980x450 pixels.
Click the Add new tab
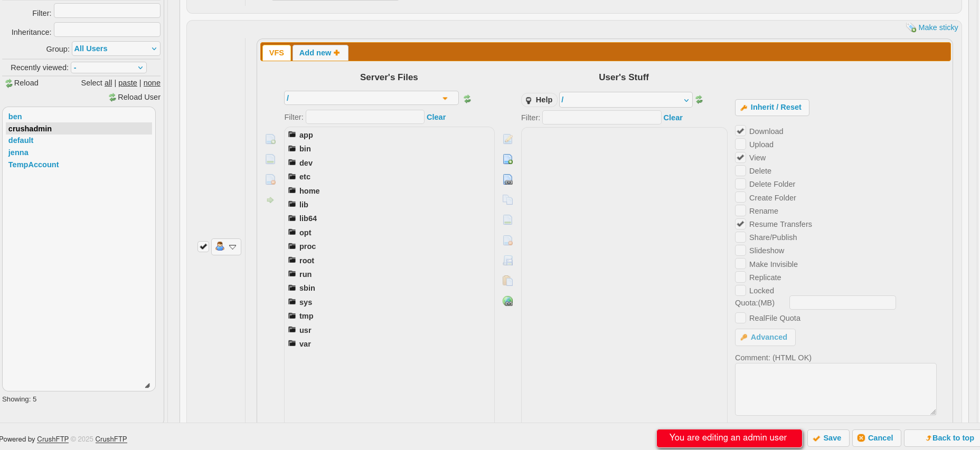320,53
